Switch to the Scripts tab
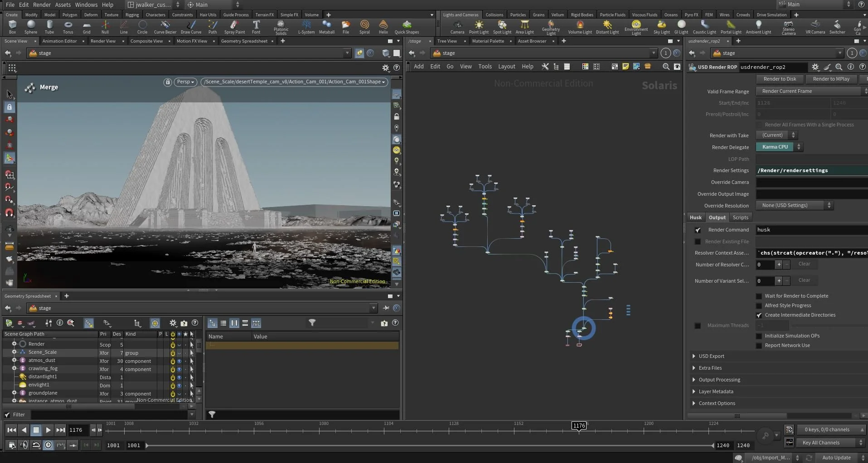Viewport: 868px width, 463px height. tap(740, 218)
